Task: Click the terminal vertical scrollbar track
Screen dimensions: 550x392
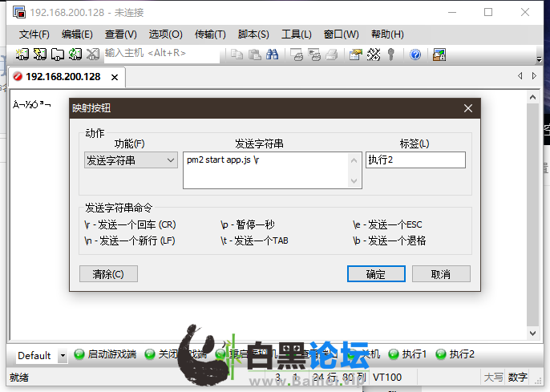Action: [532, 216]
